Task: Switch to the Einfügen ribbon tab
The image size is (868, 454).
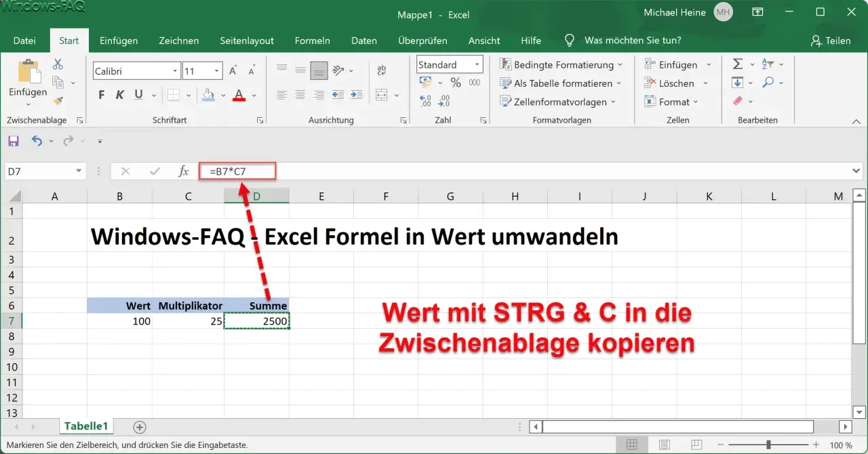Action: pyautogui.click(x=117, y=41)
